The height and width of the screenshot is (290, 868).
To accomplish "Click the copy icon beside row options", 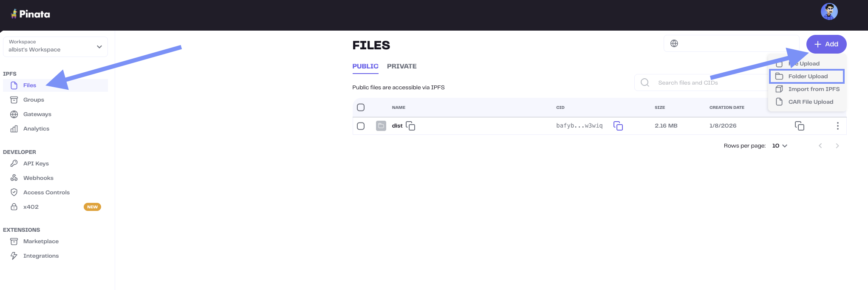I will coord(799,126).
